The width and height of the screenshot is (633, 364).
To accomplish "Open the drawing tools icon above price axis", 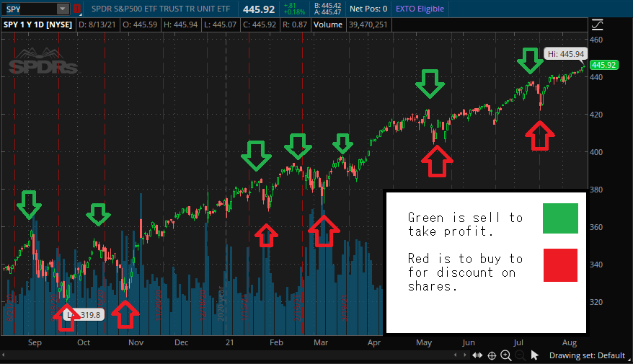I will (598, 25).
